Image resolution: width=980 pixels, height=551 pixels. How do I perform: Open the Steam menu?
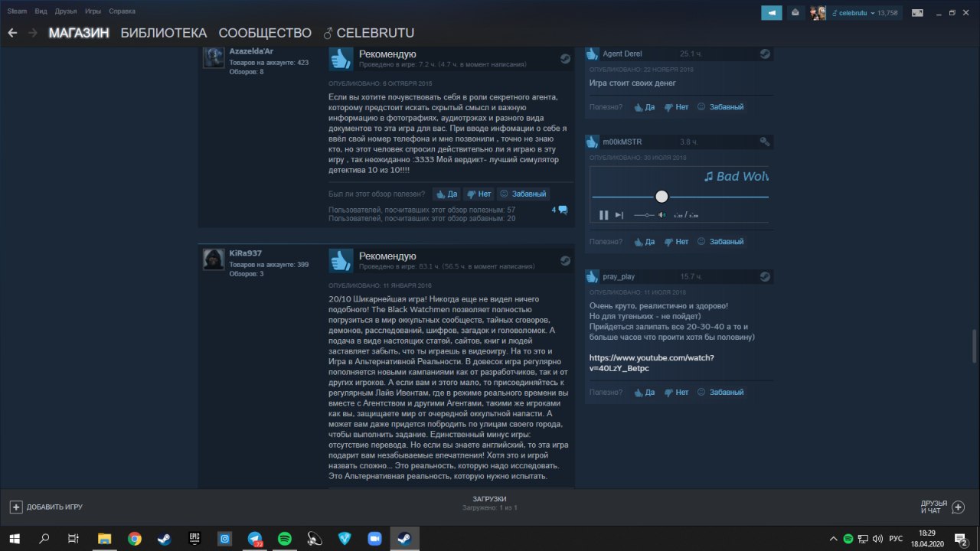(17, 11)
